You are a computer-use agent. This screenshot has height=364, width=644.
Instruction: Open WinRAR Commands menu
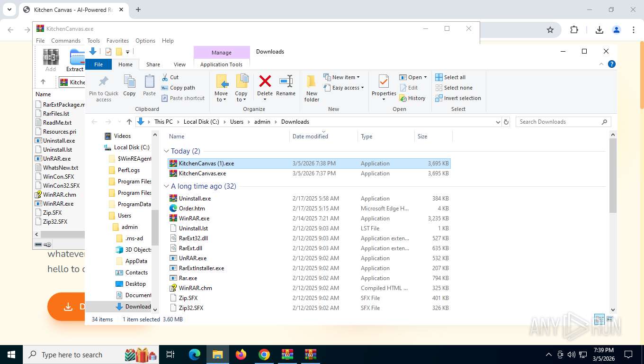coord(66,41)
